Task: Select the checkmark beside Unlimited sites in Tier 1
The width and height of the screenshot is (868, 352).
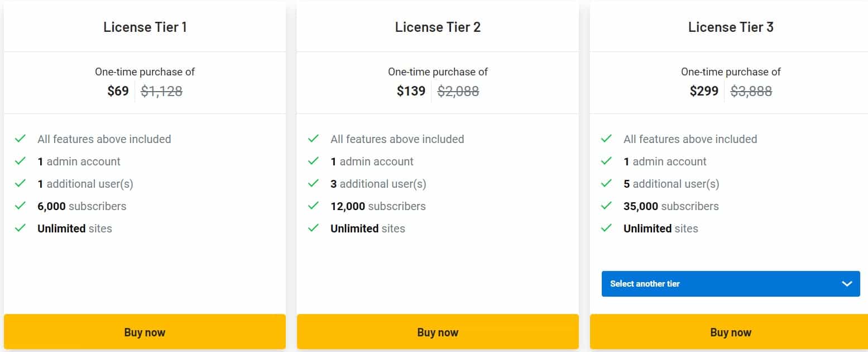Action: coord(21,229)
